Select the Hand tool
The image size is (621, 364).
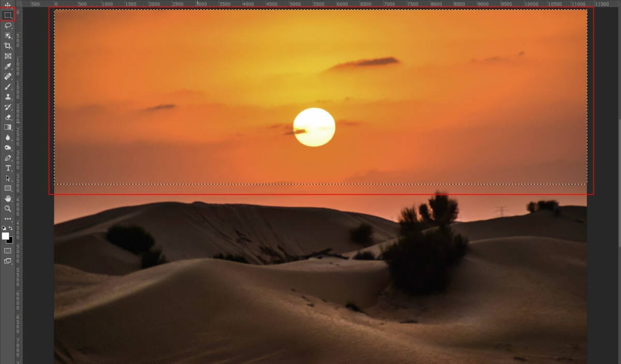click(8, 199)
